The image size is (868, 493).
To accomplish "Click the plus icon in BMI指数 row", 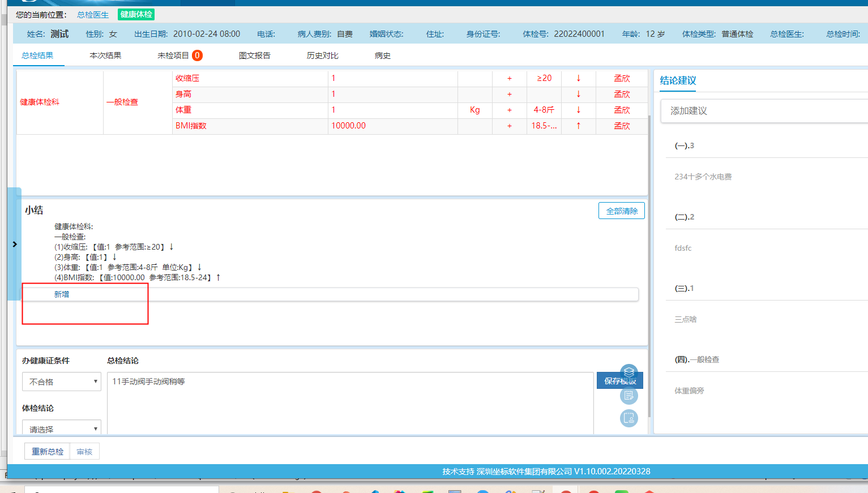I will coord(510,126).
